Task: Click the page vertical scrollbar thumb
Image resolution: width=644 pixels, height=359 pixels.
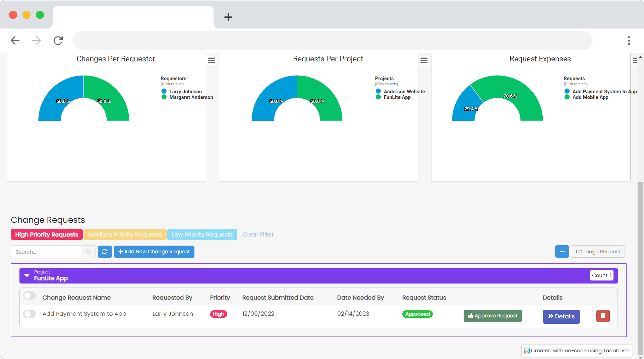Action: tap(640, 268)
